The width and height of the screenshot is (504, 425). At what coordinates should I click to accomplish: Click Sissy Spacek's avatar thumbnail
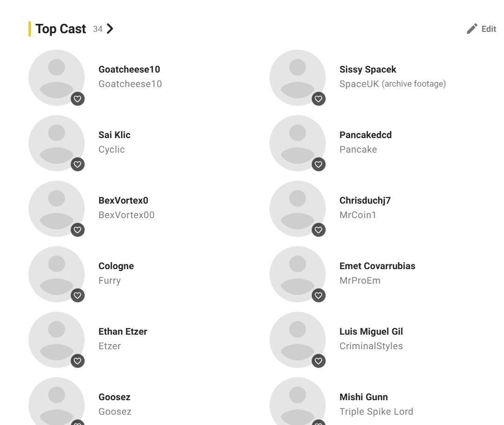pos(298,78)
